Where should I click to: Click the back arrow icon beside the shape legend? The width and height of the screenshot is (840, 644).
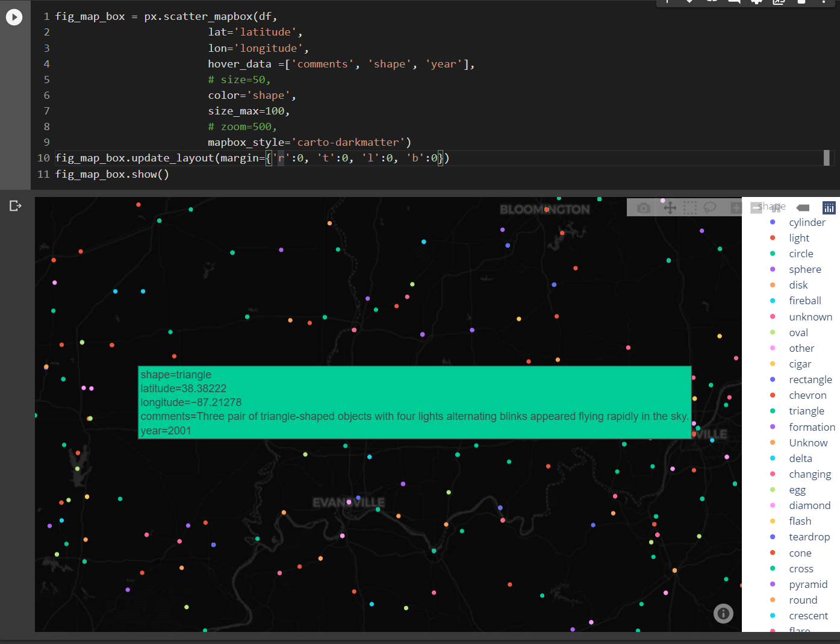(x=802, y=207)
